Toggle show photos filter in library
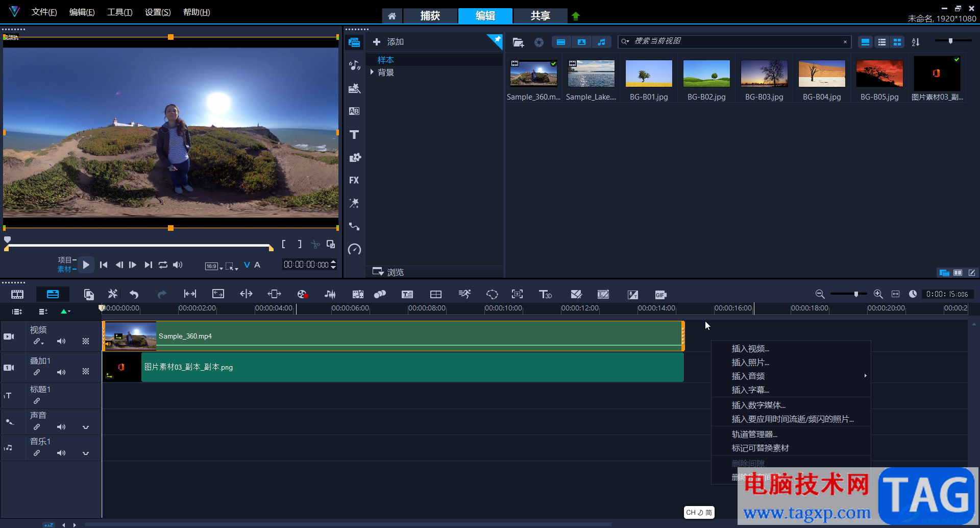Image resolution: width=980 pixels, height=528 pixels. (x=581, y=42)
